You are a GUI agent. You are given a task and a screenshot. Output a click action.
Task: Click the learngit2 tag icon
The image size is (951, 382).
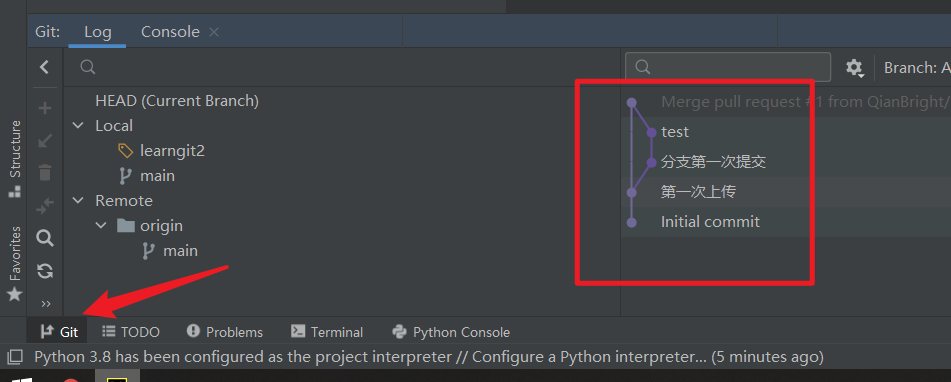coord(125,150)
